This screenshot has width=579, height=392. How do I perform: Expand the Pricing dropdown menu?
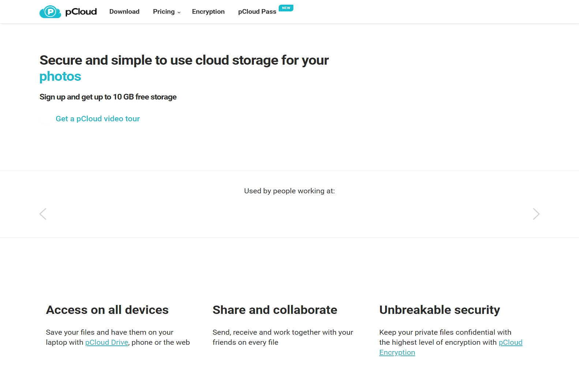[x=167, y=12]
